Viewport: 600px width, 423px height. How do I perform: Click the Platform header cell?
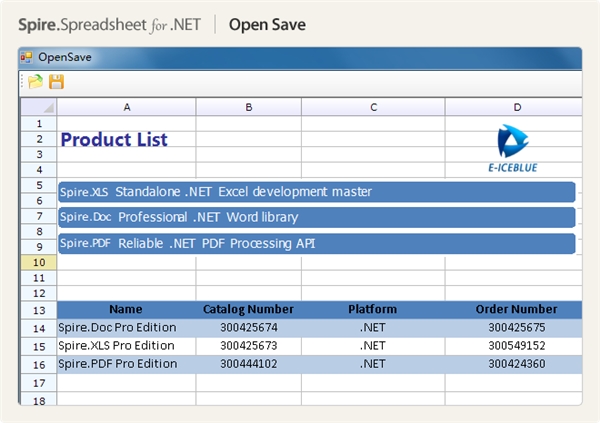click(373, 309)
